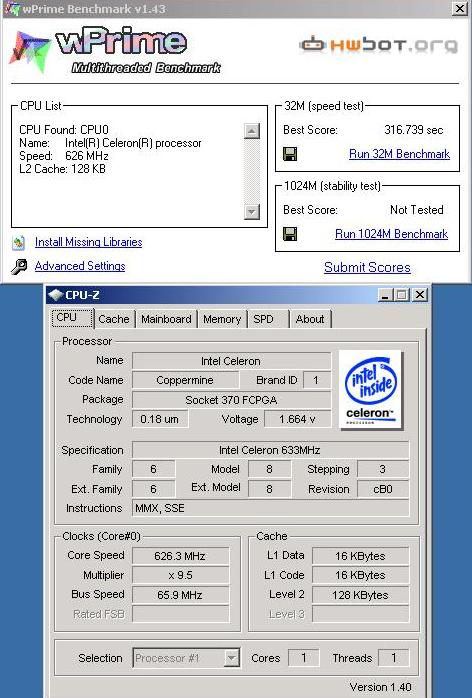The image size is (472, 698).
Task: Switch to the Mainboard tab
Action: click(166, 319)
